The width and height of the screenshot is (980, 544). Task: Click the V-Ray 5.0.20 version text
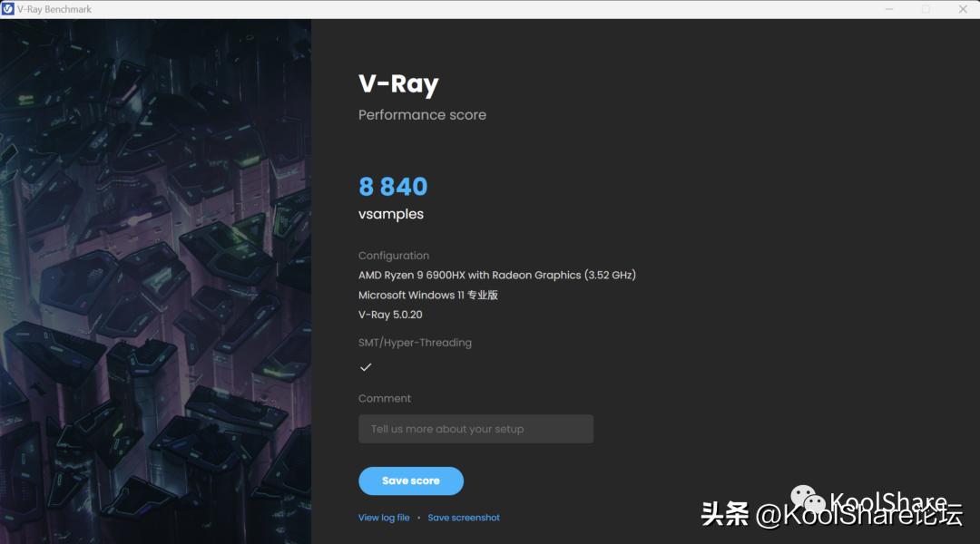[x=390, y=315]
